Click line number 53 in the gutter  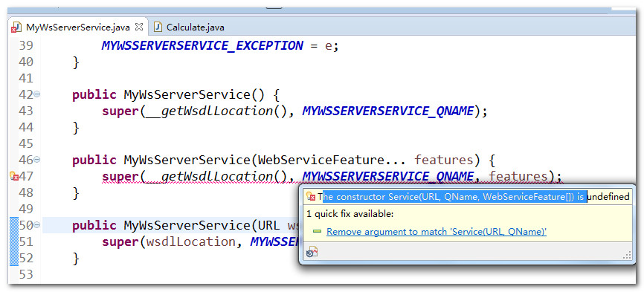(26, 274)
